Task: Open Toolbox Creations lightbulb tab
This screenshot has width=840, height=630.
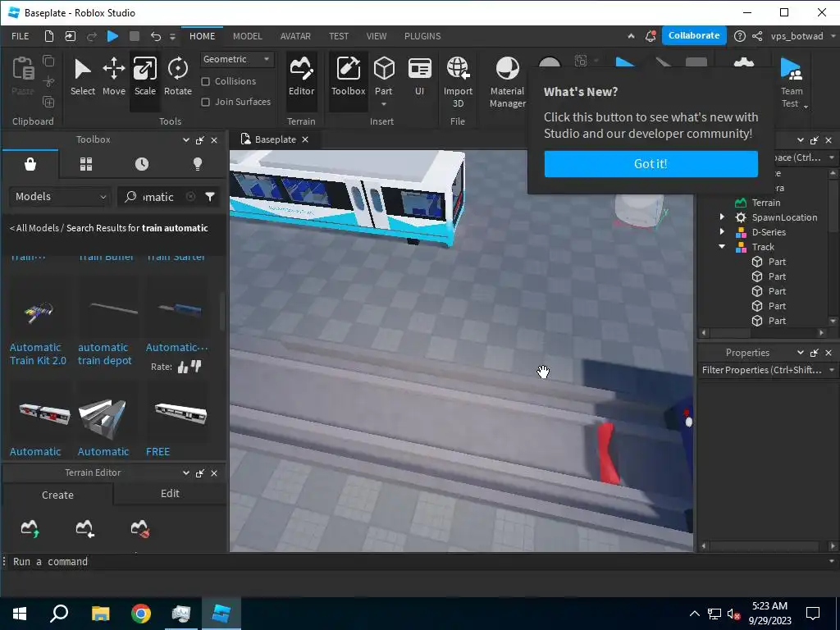Action: tap(197, 164)
